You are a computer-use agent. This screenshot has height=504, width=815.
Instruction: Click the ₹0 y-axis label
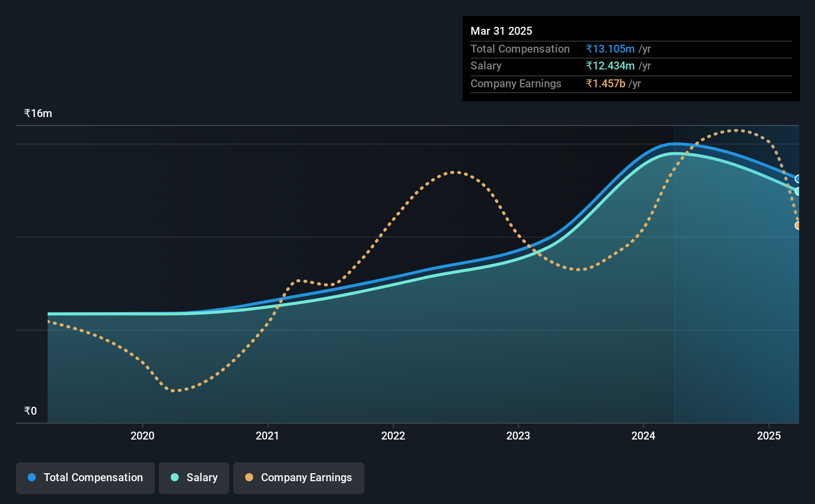tap(30, 411)
